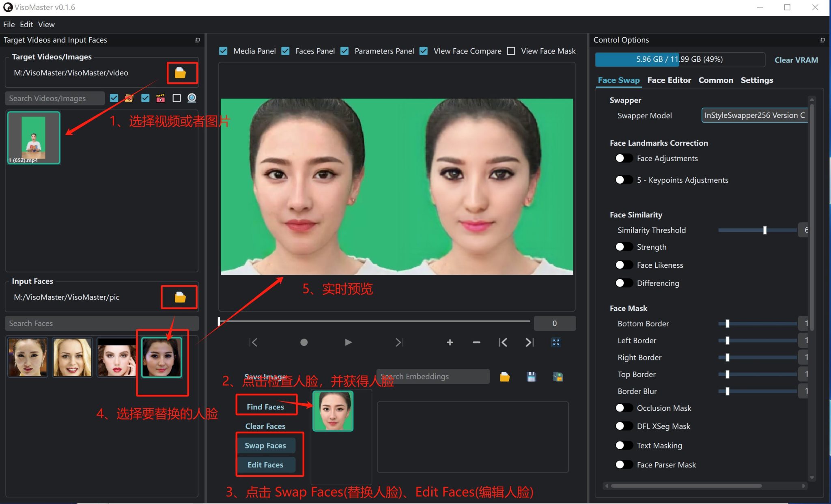Viewport: 831px width, 504px height.
Task: Save embeddings with the floppy disk icon
Action: point(531,377)
